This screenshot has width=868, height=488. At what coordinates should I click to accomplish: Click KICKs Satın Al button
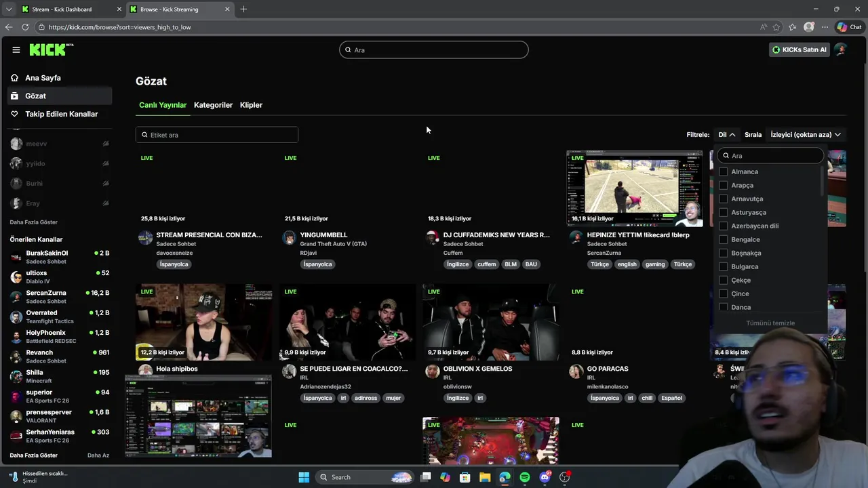click(800, 49)
